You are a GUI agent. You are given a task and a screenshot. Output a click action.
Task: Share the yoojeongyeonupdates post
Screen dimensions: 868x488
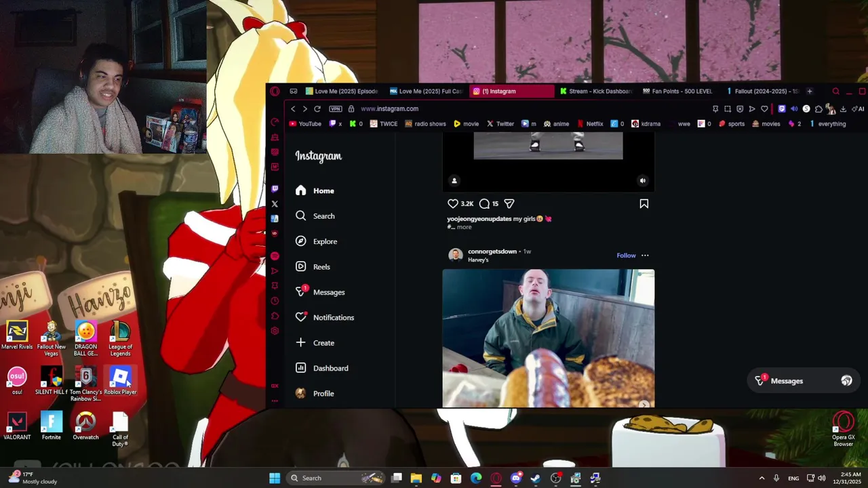click(x=509, y=203)
